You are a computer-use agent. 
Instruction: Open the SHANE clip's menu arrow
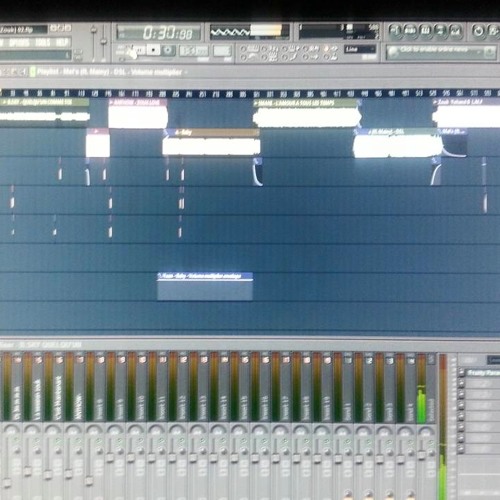[x=256, y=103]
